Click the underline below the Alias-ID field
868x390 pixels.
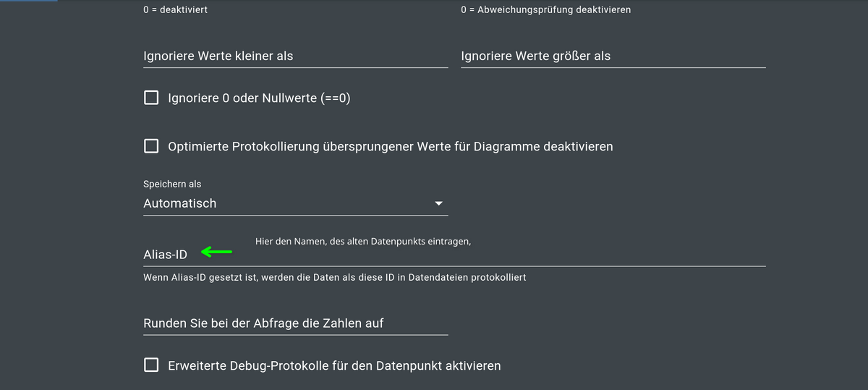[454, 266]
